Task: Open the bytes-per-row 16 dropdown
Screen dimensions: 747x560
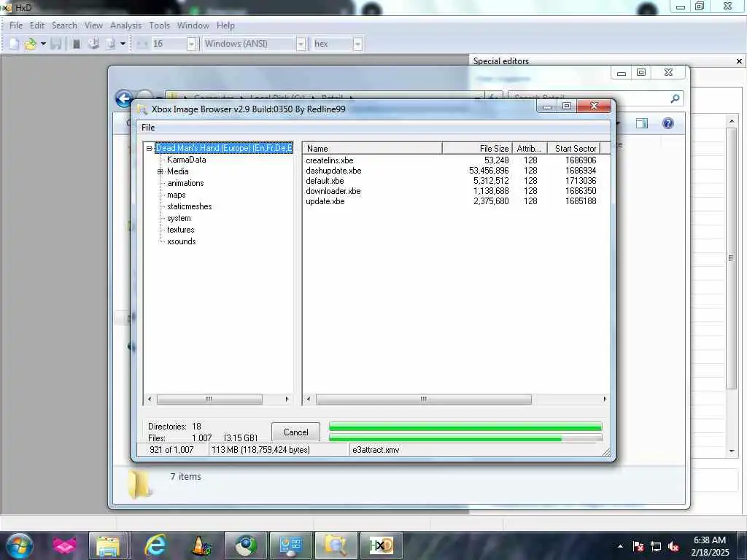Action: point(191,44)
